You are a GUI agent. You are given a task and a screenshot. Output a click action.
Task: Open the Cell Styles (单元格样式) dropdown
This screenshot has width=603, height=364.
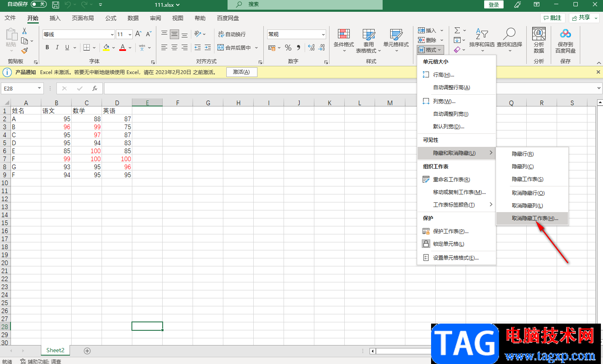[396, 40]
